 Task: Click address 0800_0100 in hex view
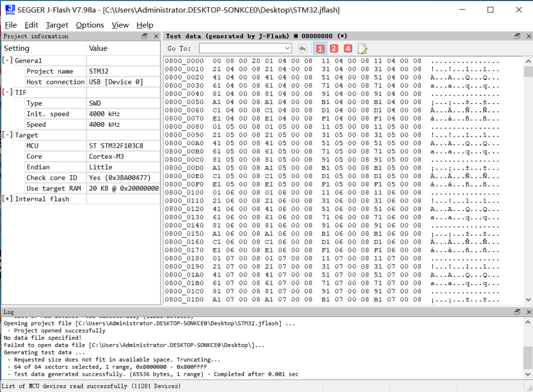point(184,193)
